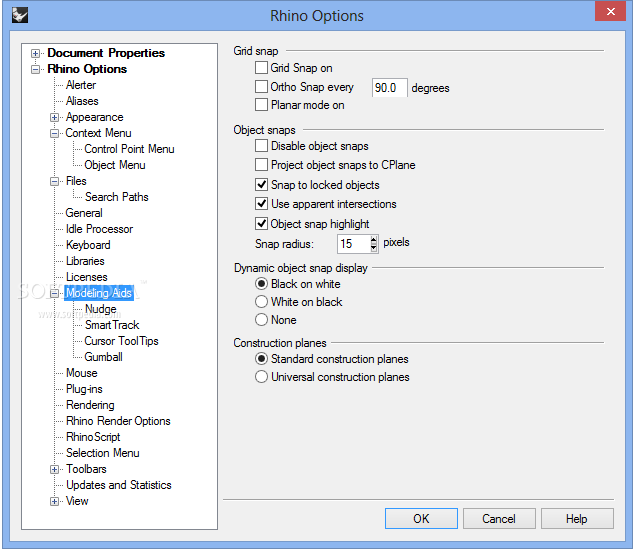Expand the View node
Viewport: 633px width, 549px height.
pyautogui.click(x=54, y=501)
